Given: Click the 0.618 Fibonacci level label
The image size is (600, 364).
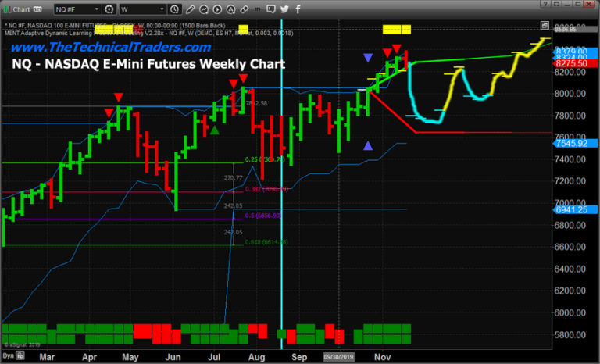Looking at the screenshot, I should 266,242.
